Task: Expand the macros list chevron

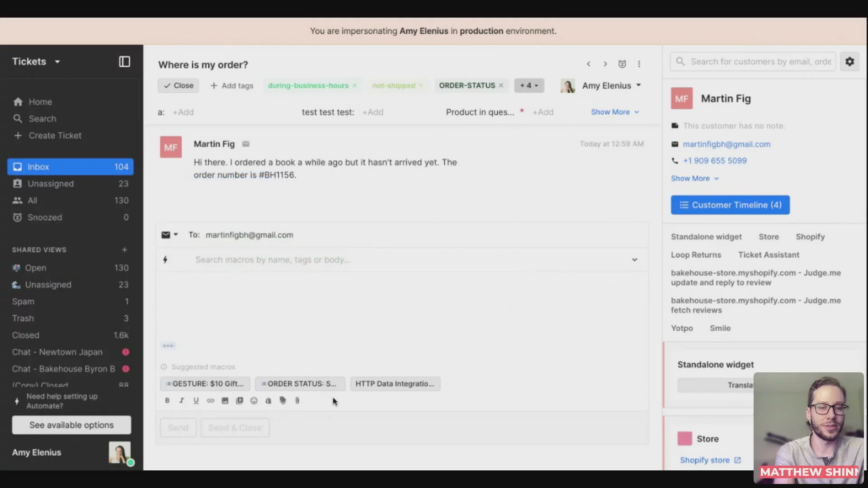Action: point(635,260)
